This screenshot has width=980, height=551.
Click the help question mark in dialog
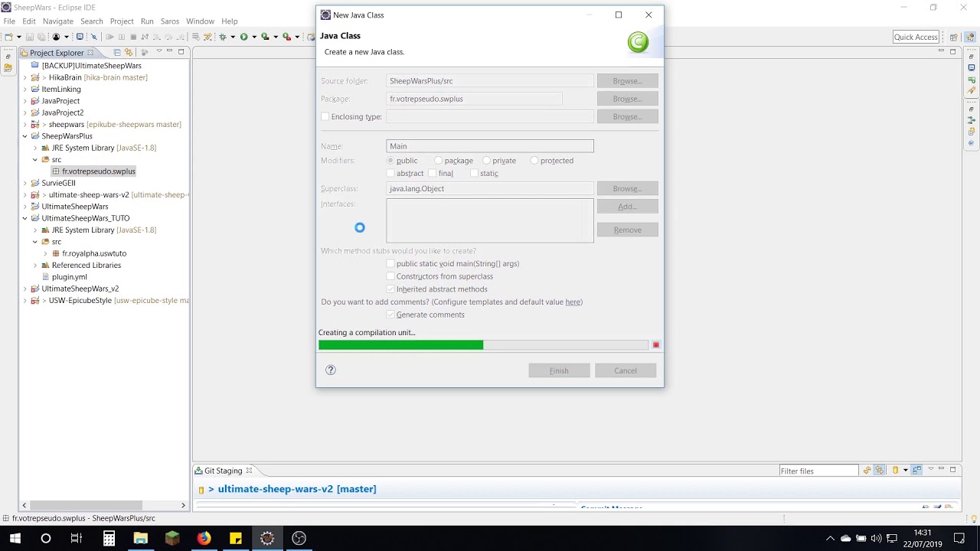pos(331,370)
